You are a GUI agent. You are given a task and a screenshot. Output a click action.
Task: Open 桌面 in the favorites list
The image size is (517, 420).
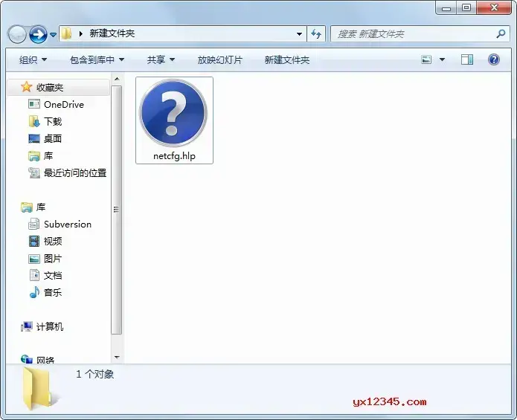coord(53,139)
